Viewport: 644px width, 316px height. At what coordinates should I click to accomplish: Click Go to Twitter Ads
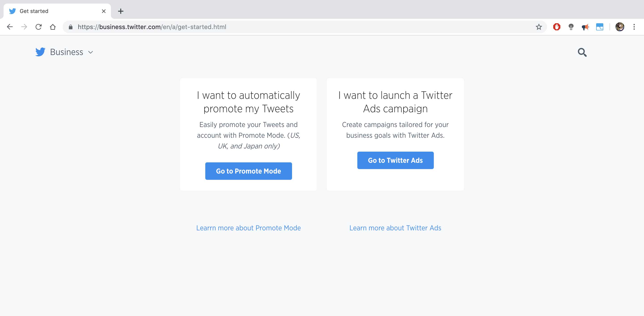pyautogui.click(x=395, y=160)
